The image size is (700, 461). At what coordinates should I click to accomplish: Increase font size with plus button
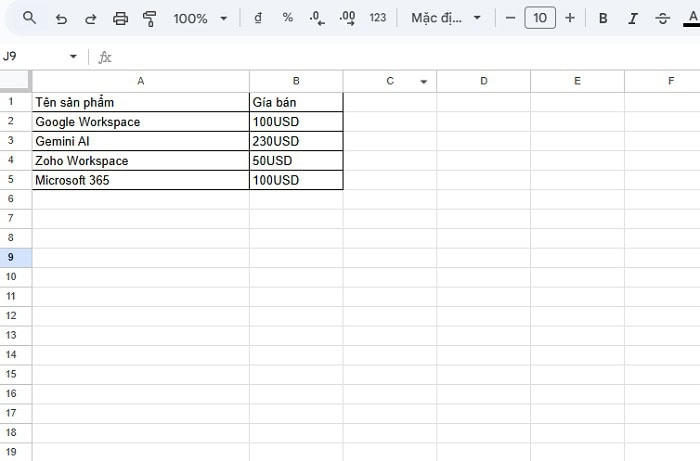point(570,18)
